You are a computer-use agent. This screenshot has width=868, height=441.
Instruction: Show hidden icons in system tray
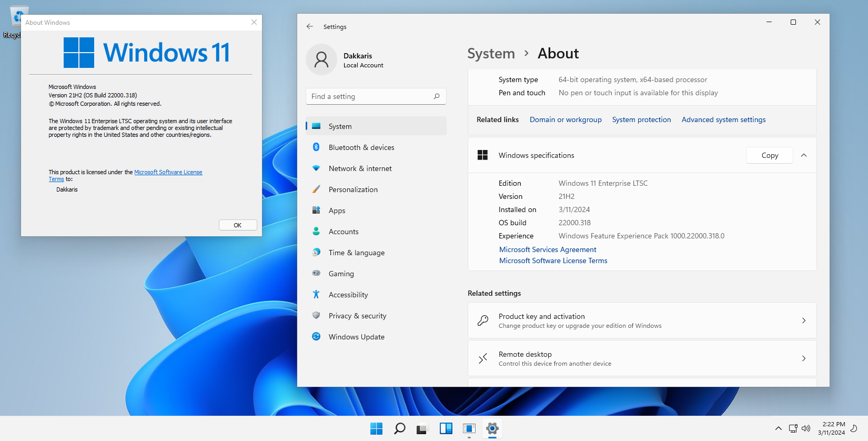pos(778,428)
